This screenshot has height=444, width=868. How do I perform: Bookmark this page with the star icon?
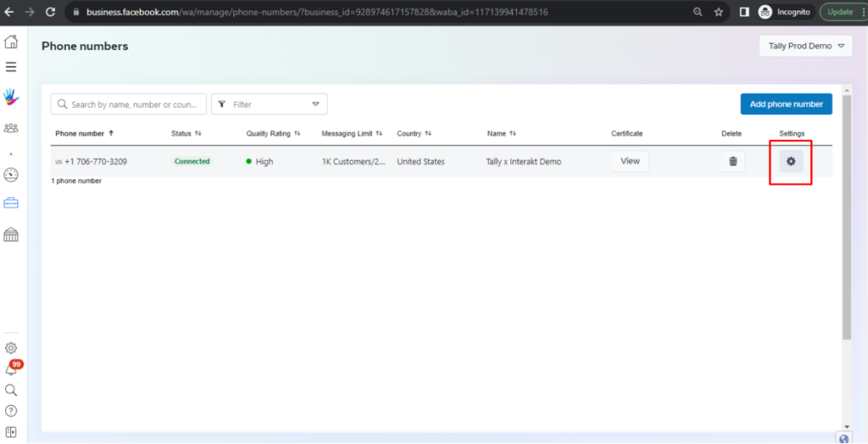point(719,12)
